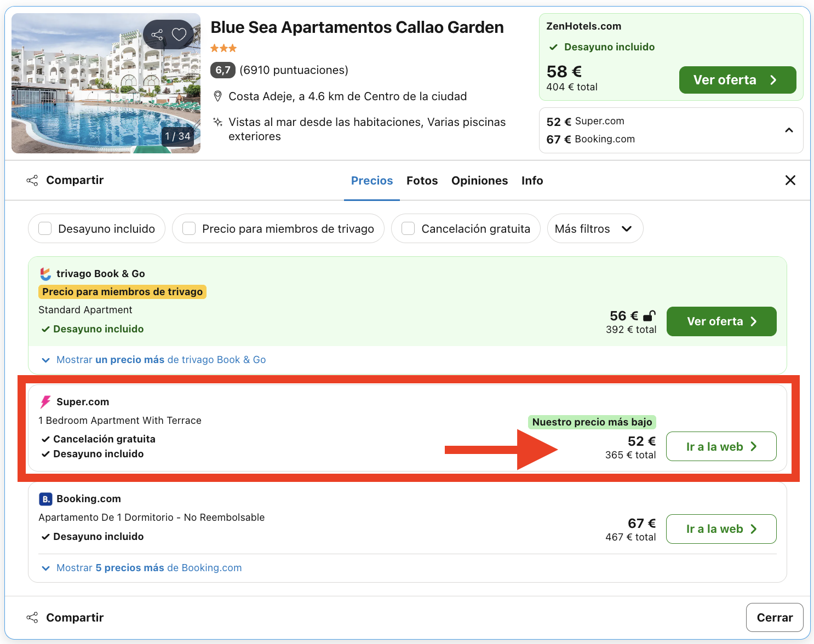Click the share icon next to bottom Compartir

click(32, 617)
